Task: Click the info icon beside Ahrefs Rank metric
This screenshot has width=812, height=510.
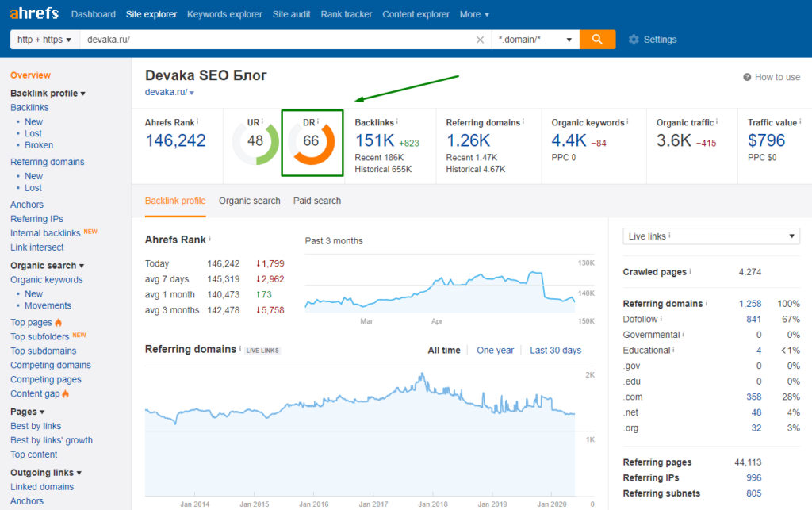Action: pos(197,121)
